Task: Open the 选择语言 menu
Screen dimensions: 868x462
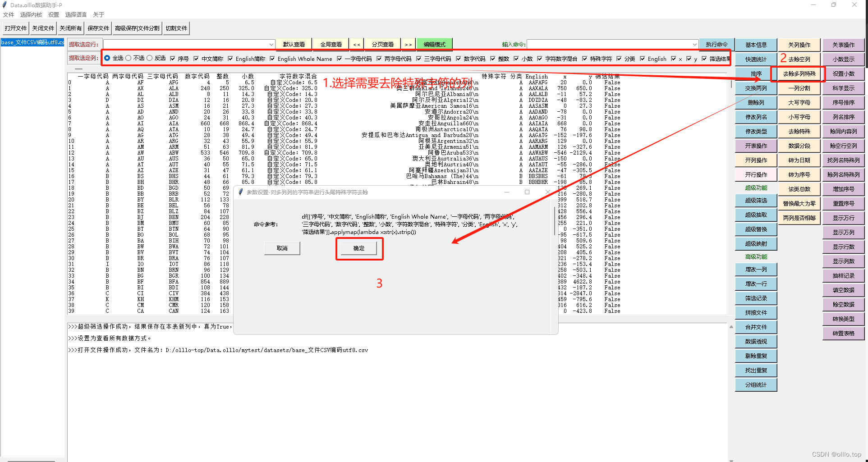Action: 75,14
